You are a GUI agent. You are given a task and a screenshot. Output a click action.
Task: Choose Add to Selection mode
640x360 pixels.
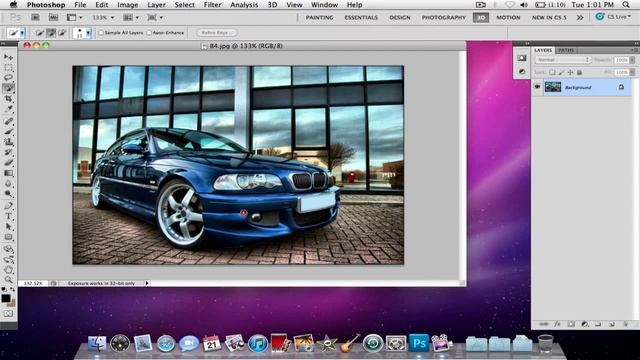51,33
